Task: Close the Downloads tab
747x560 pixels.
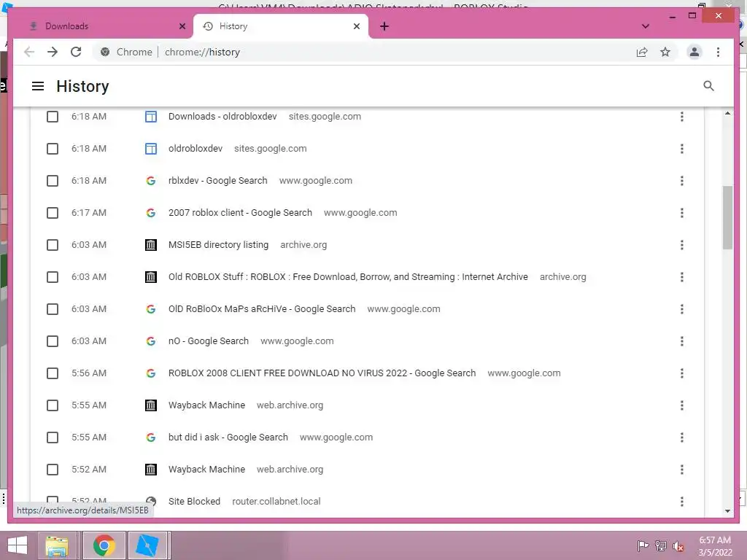Action: pyautogui.click(x=182, y=26)
